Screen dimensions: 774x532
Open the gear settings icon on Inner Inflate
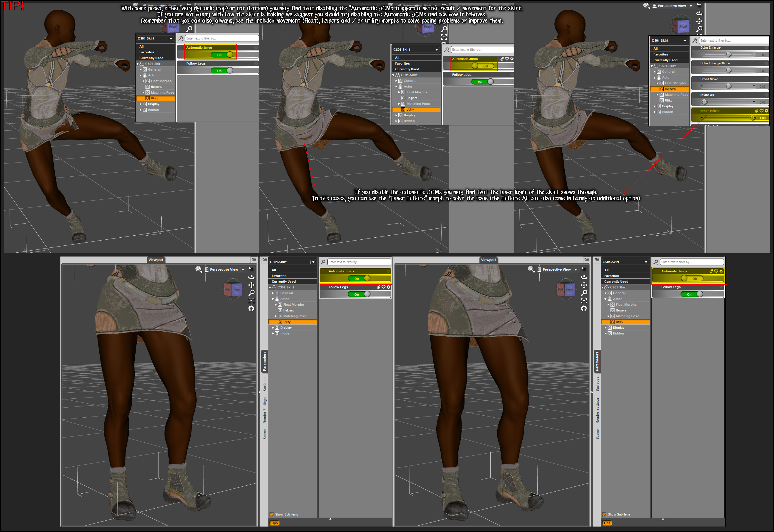pos(766,111)
